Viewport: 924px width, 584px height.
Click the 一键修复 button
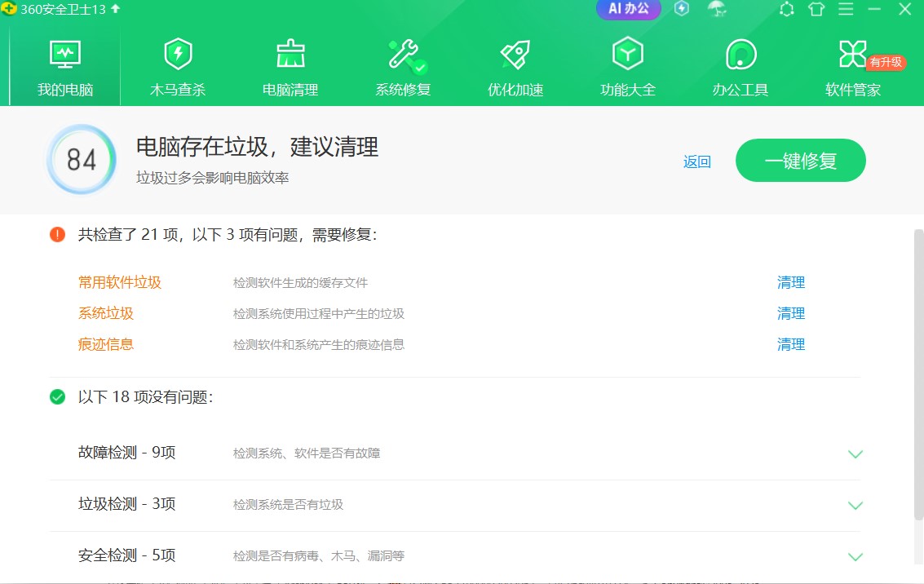click(800, 161)
